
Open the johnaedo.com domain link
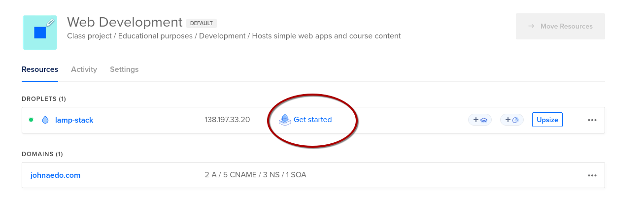55,175
